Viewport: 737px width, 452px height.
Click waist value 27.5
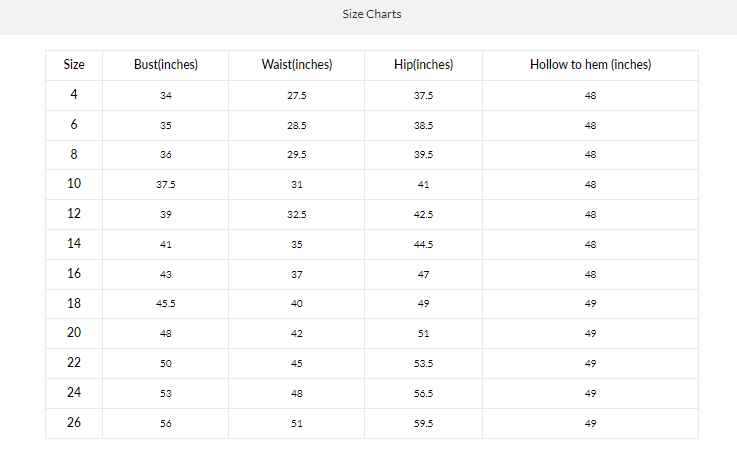click(297, 96)
